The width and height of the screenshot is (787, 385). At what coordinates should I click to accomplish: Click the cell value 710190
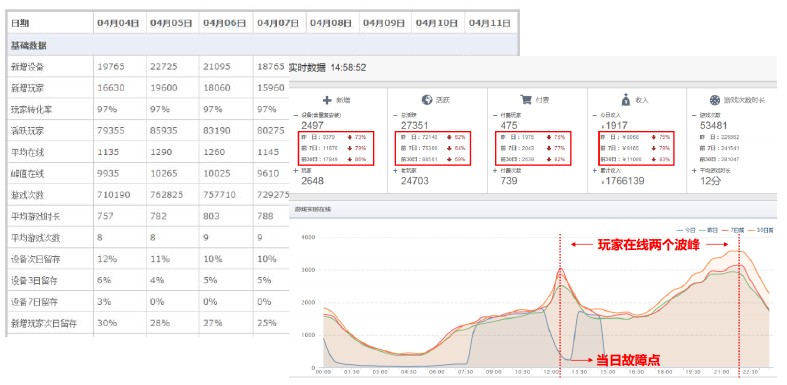pos(113,195)
